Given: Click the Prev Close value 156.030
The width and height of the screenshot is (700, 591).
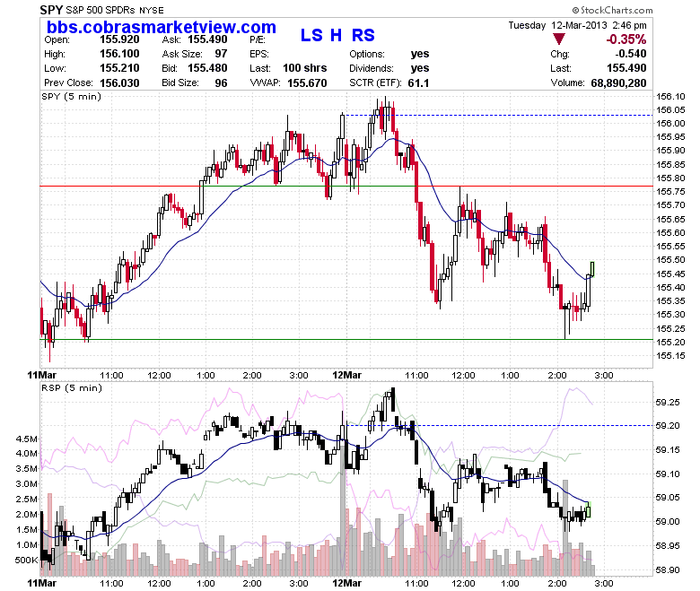Looking at the screenshot, I should tap(119, 83).
